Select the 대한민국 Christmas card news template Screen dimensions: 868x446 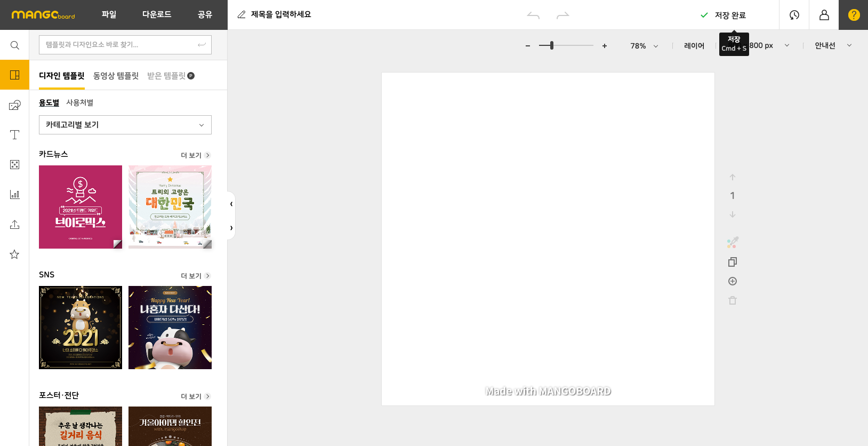coord(170,207)
